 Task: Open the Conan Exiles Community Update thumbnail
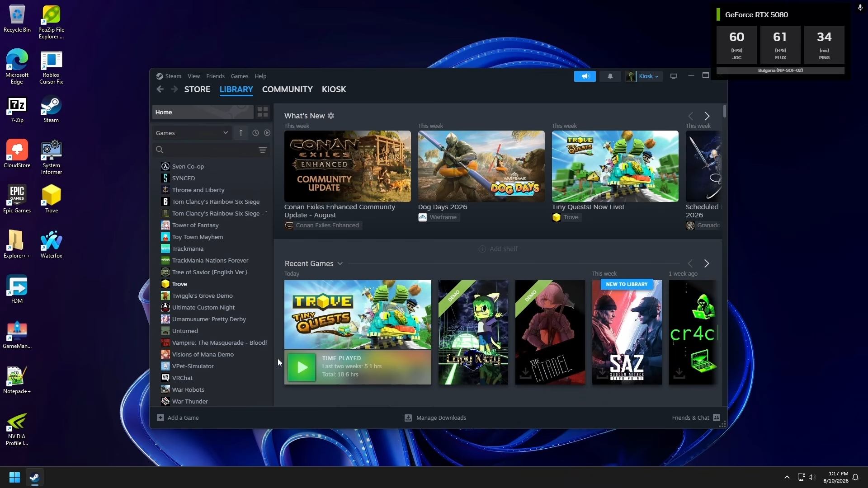(348, 166)
